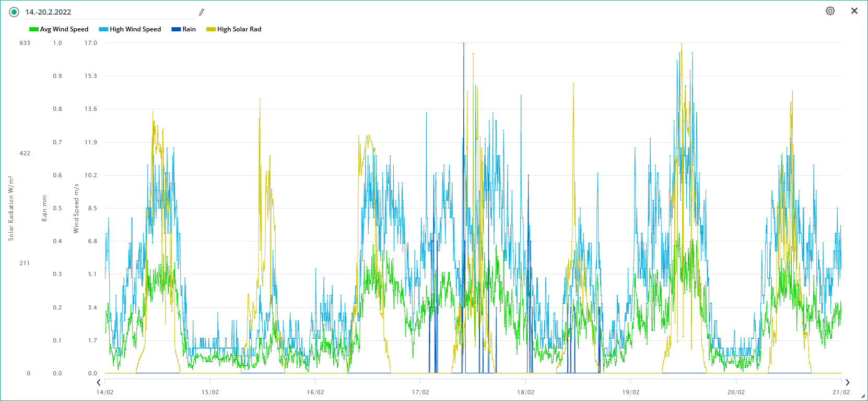Select the green radio button beside date title

tap(14, 12)
